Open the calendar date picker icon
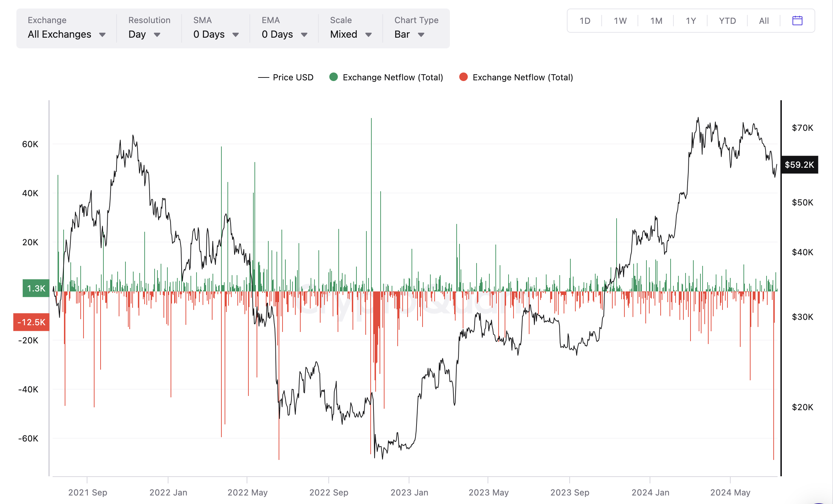The image size is (833, 504). coord(797,21)
